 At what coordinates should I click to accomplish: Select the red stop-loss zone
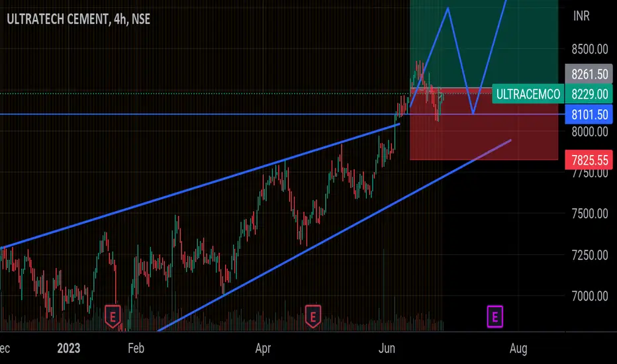point(484,124)
